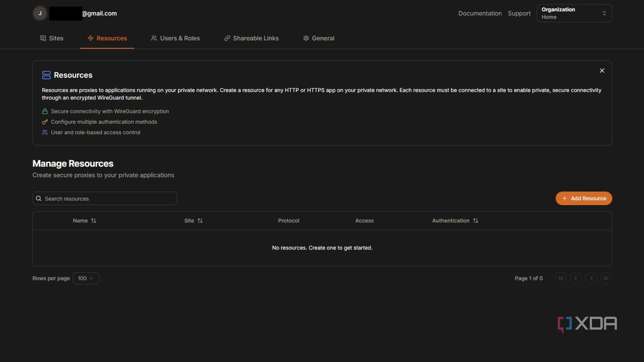644x362 pixels.
Task: Dismiss the Resources info card
Action: click(602, 71)
